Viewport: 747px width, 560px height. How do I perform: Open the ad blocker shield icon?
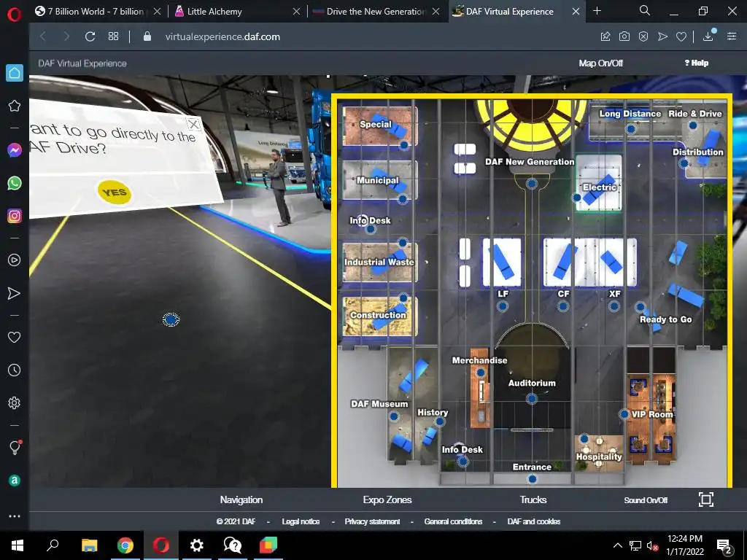point(643,36)
